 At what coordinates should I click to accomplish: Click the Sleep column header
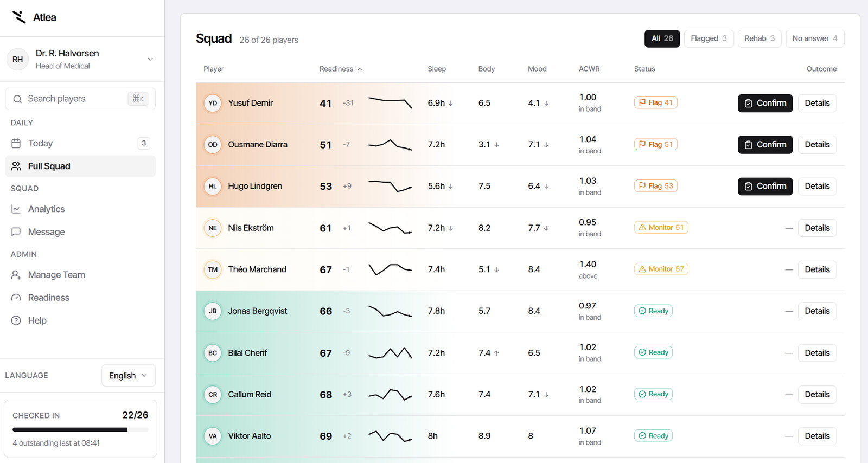(x=437, y=69)
